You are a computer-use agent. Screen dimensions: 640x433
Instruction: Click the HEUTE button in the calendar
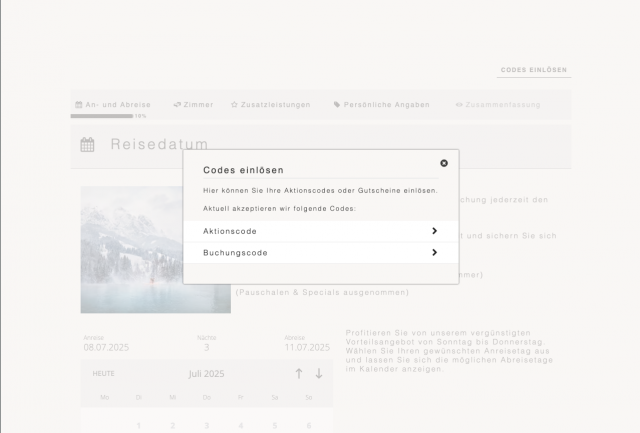click(x=104, y=373)
